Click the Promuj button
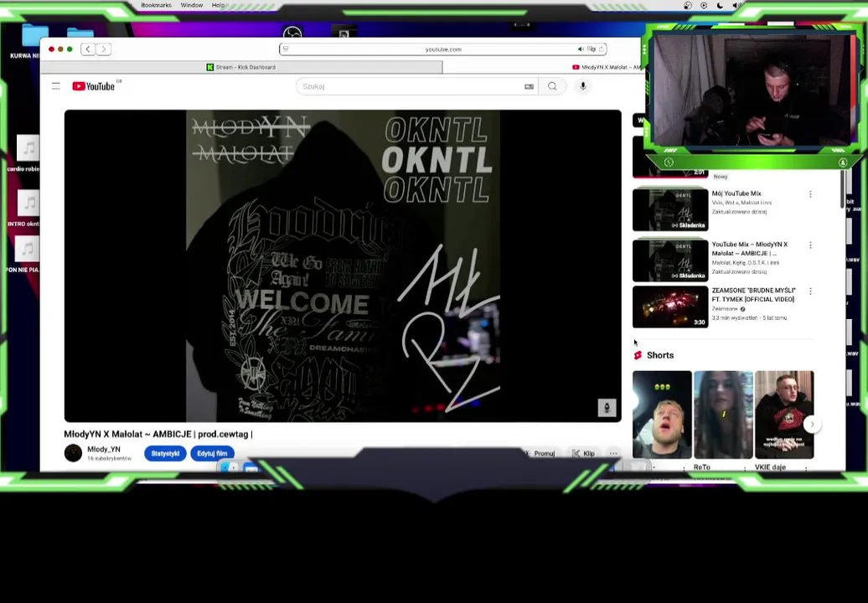 (540, 454)
